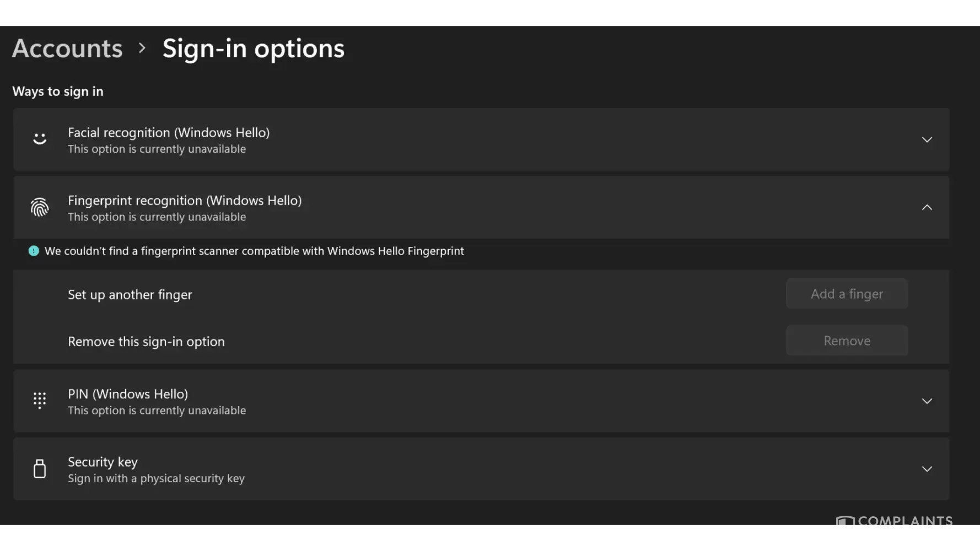Select the PIN (Windows Hello) title text
This screenshot has height=551, width=980.
(x=128, y=394)
